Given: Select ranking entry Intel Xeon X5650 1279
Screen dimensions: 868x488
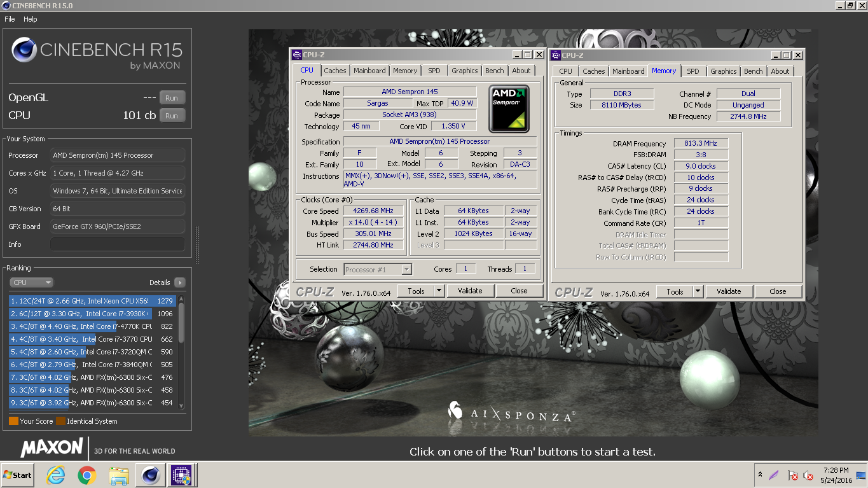Looking at the screenshot, I should pos(92,301).
